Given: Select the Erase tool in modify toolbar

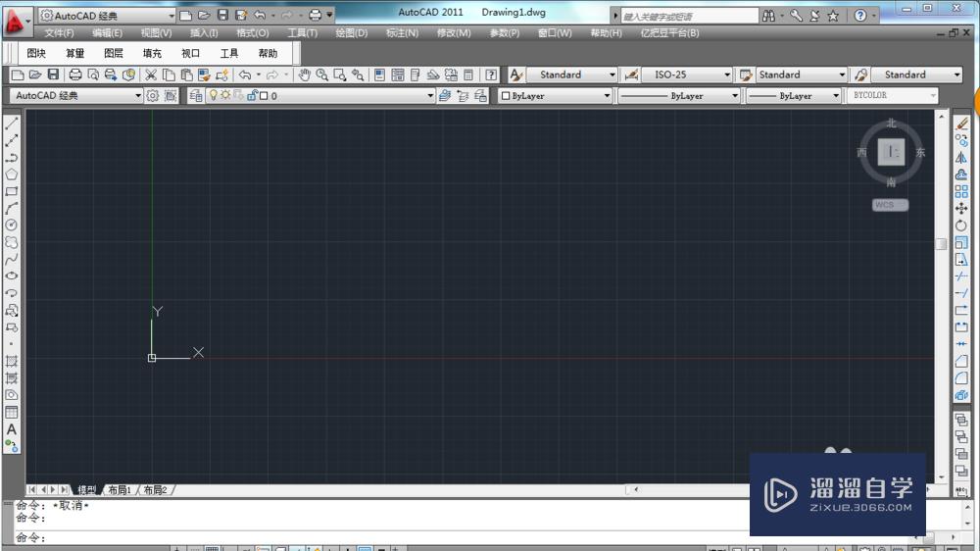Looking at the screenshot, I should coord(961,124).
